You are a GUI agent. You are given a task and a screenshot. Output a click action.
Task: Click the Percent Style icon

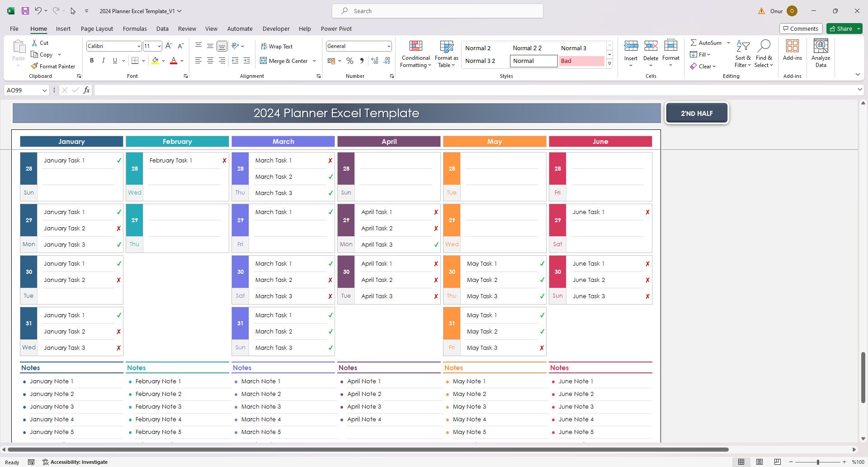(x=349, y=60)
